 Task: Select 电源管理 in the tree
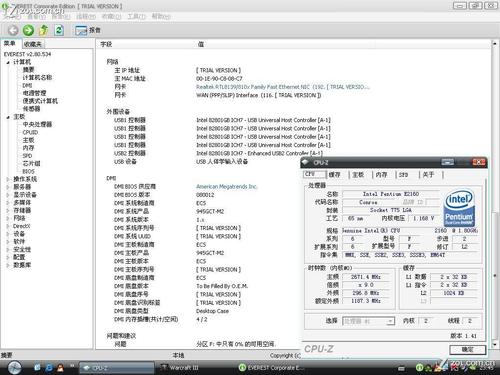(34, 93)
